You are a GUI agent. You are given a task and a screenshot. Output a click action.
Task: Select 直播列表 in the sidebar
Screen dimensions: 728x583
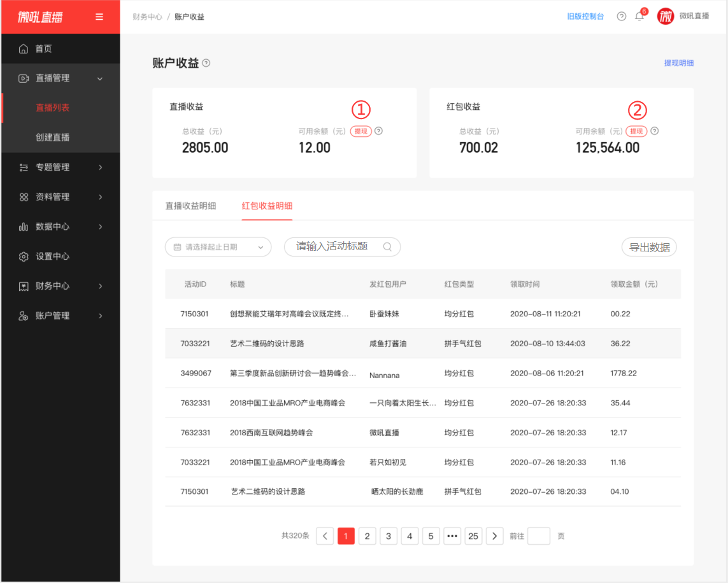point(61,108)
